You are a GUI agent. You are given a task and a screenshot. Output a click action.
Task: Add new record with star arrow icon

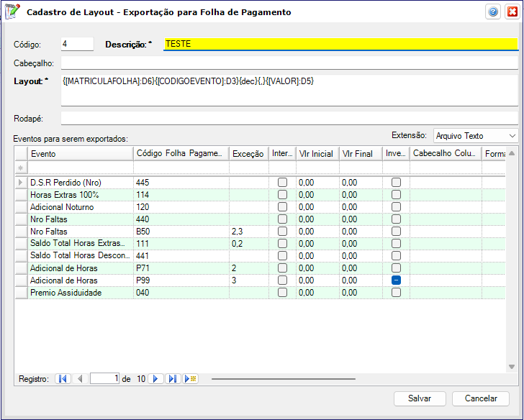[x=190, y=378]
